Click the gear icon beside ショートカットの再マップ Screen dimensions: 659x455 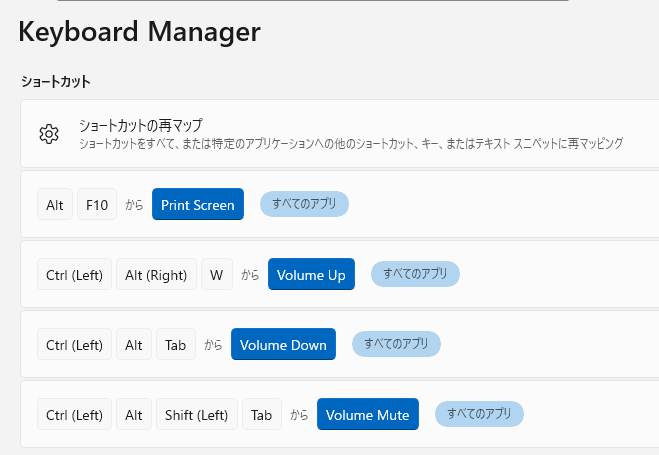49,134
